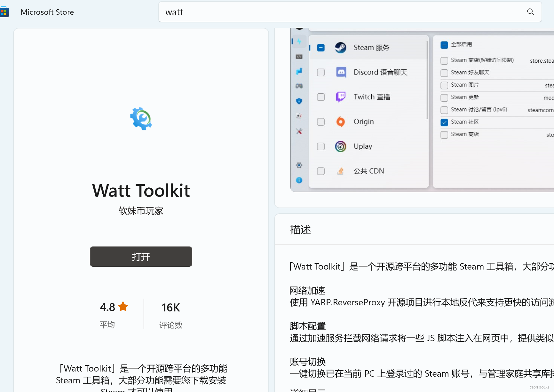Open the settings gear sidebar icon

pyautogui.click(x=299, y=165)
